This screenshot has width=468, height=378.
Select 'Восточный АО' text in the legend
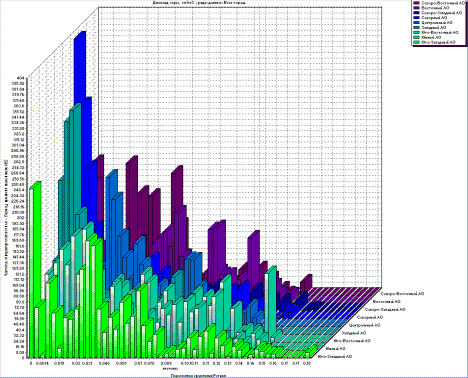(x=435, y=8)
